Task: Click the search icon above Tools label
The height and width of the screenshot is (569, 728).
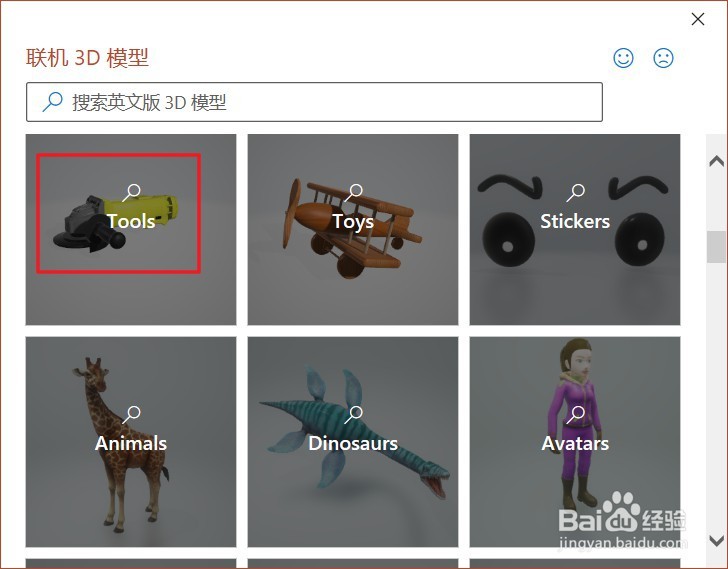Action: 131,193
